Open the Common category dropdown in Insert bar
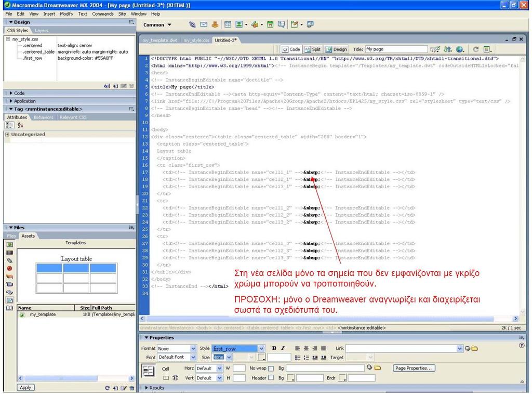This screenshot has width=532, height=394. coord(157,25)
